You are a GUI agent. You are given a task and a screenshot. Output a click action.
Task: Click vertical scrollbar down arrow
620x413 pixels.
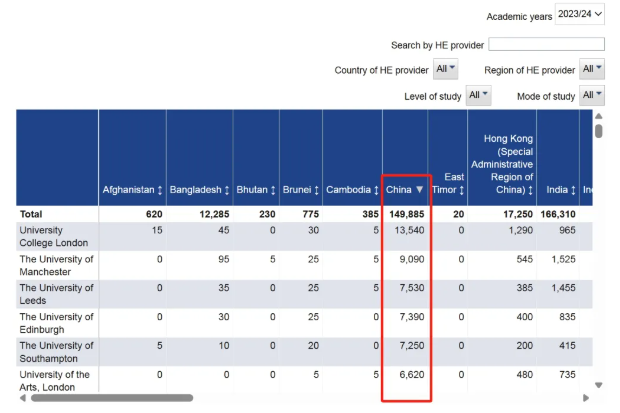(x=599, y=385)
